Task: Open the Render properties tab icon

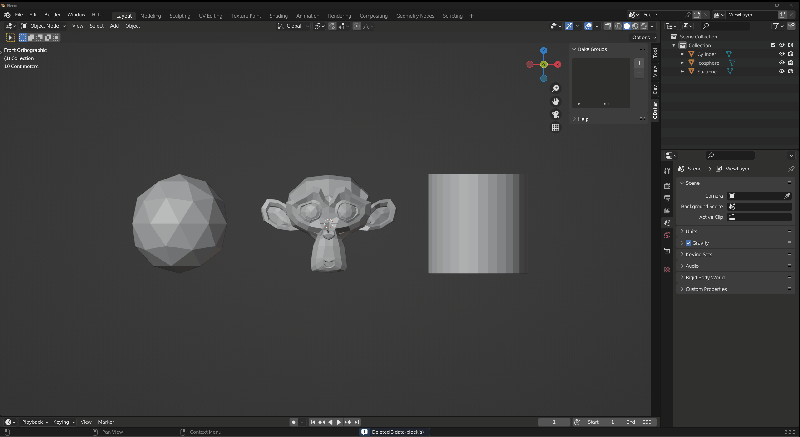Action: pos(667,186)
